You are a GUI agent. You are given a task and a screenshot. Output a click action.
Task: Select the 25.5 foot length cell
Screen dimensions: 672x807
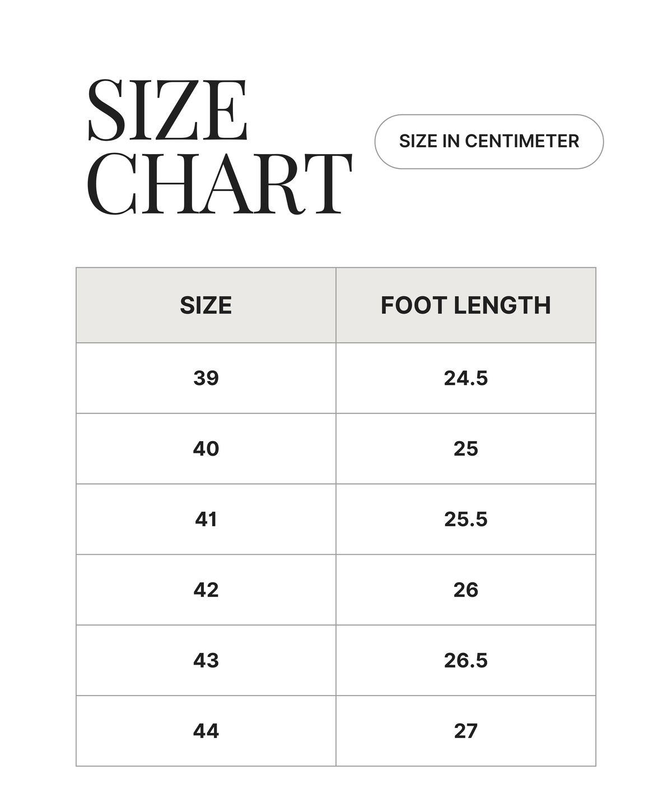(x=466, y=520)
